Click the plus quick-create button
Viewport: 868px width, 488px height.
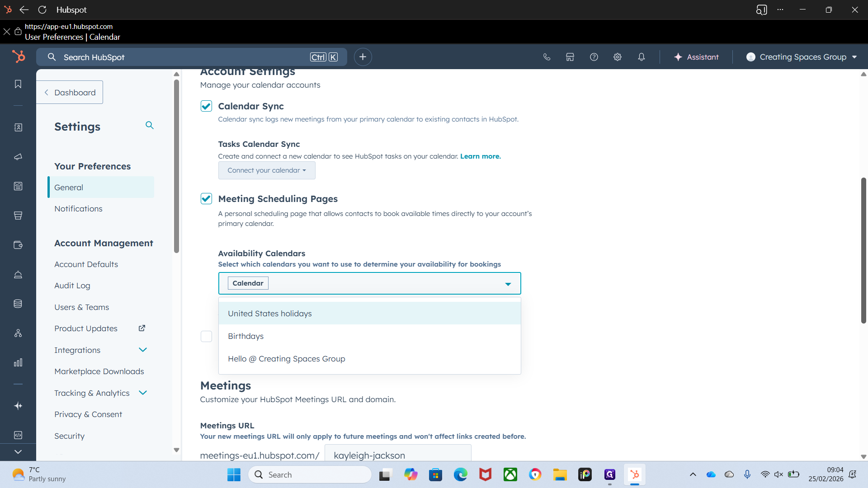click(x=363, y=57)
